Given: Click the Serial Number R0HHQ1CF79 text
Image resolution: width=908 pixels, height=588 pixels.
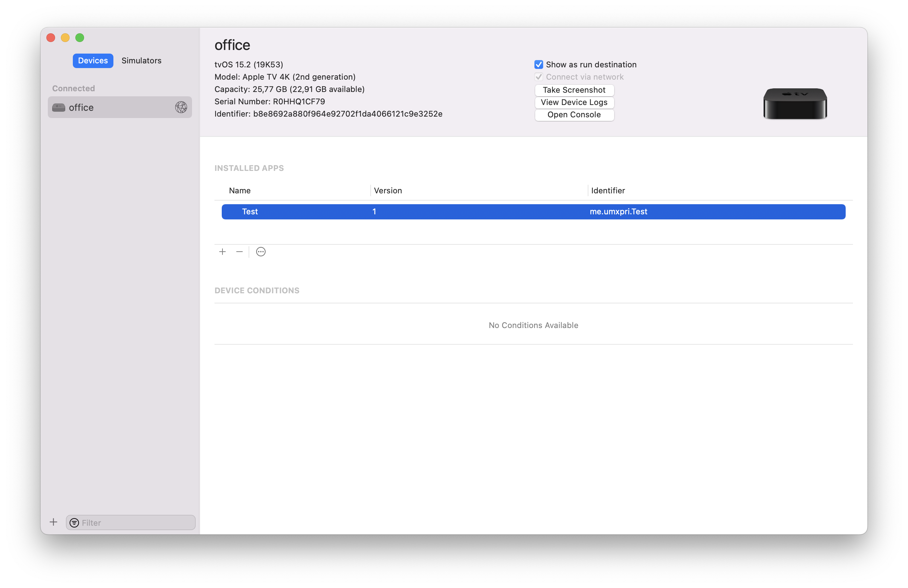Looking at the screenshot, I should (x=270, y=101).
